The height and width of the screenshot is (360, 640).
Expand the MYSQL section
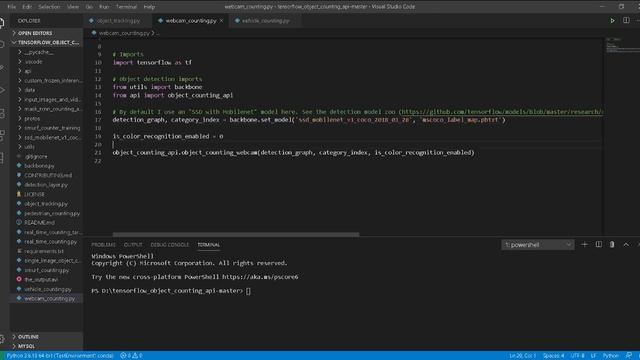tap(27, 346)
